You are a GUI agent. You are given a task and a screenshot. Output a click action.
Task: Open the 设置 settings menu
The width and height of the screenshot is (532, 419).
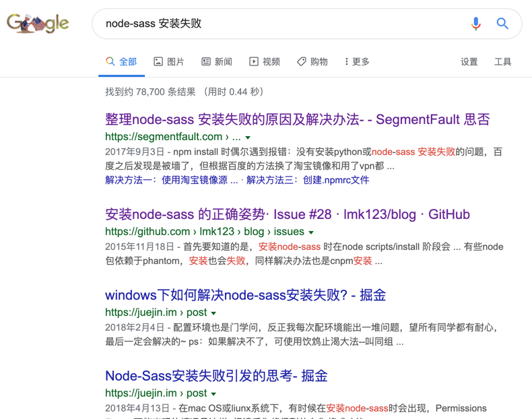pyautogui.click(x=469, y=61)
